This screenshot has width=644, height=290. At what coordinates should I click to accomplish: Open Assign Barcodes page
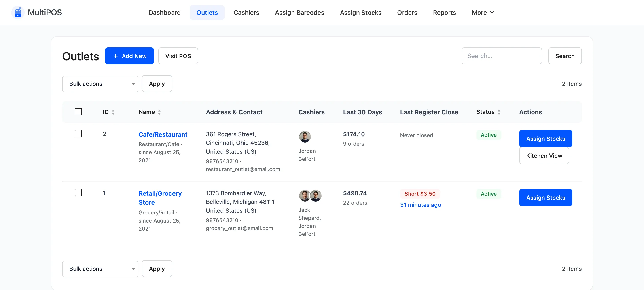click(x=299, y=13)
